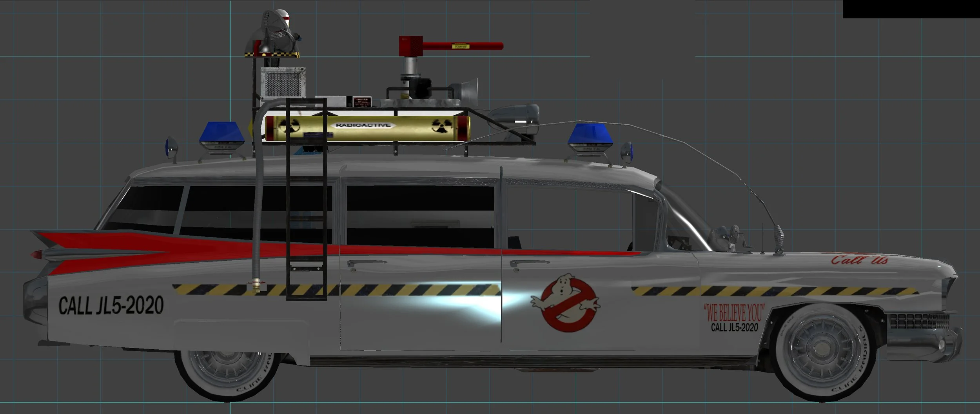Select the black roof ladder
The height and width of the screenshot is (414, 980).
tap(307, 199)
